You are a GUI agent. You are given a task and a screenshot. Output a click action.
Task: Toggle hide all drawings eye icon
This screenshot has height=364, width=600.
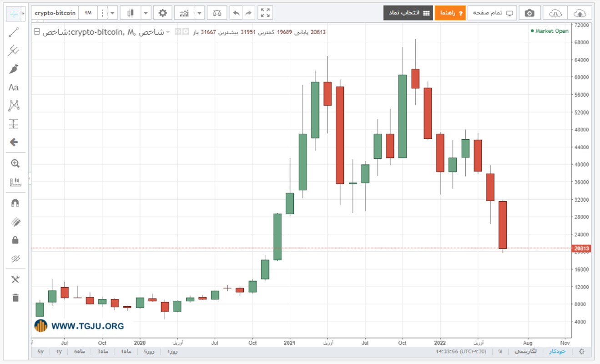pos(15,258)
